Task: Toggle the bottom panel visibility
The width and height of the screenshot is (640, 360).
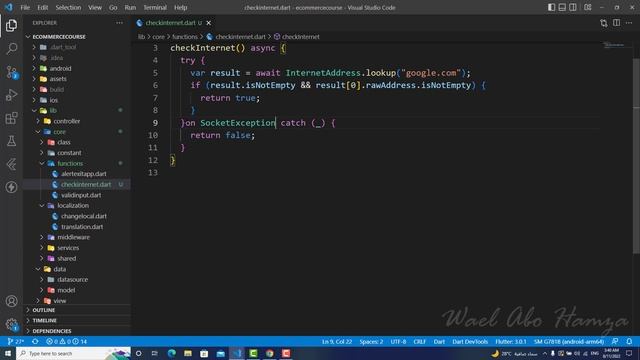Action: coord(562,7)
